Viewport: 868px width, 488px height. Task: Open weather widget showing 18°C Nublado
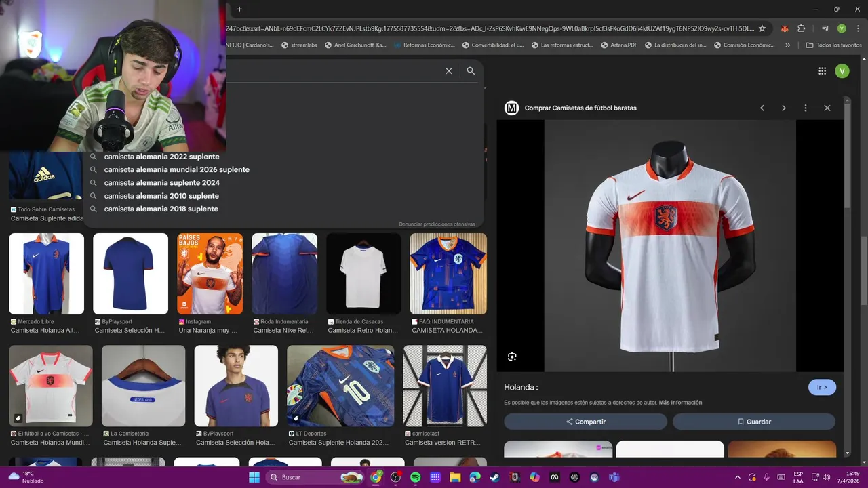(25, 477)
